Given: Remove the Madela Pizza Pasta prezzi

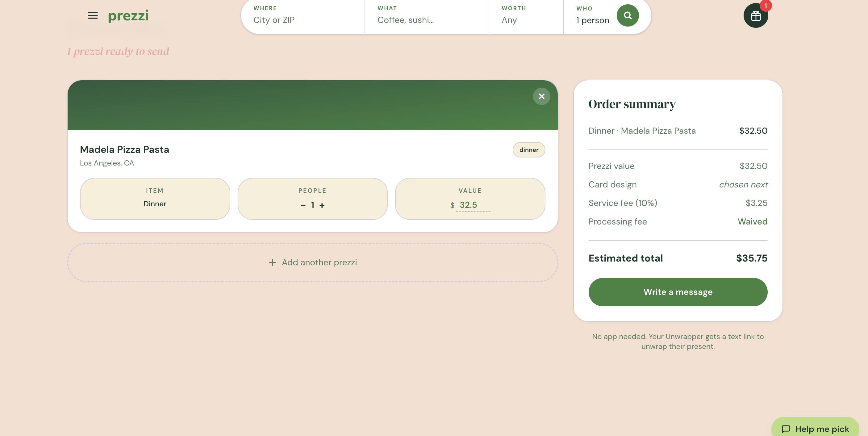Looking at the screenshot, I should [541, 96].
